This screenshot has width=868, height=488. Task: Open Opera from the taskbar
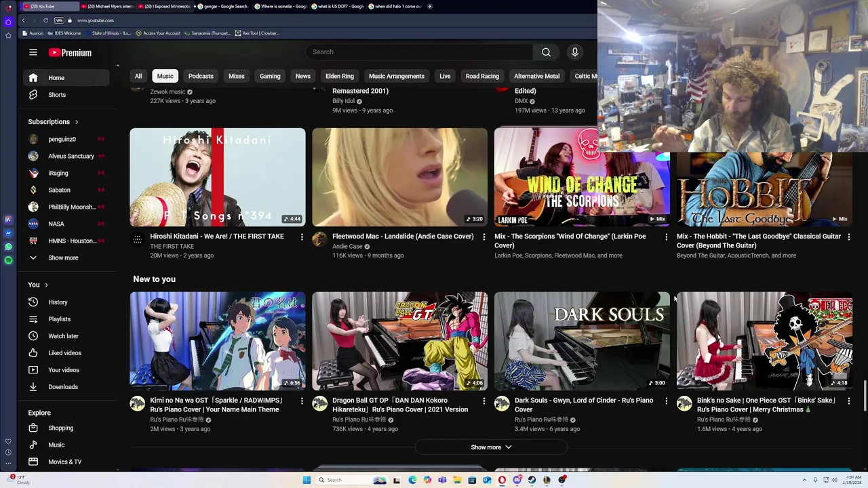[502, 480]
